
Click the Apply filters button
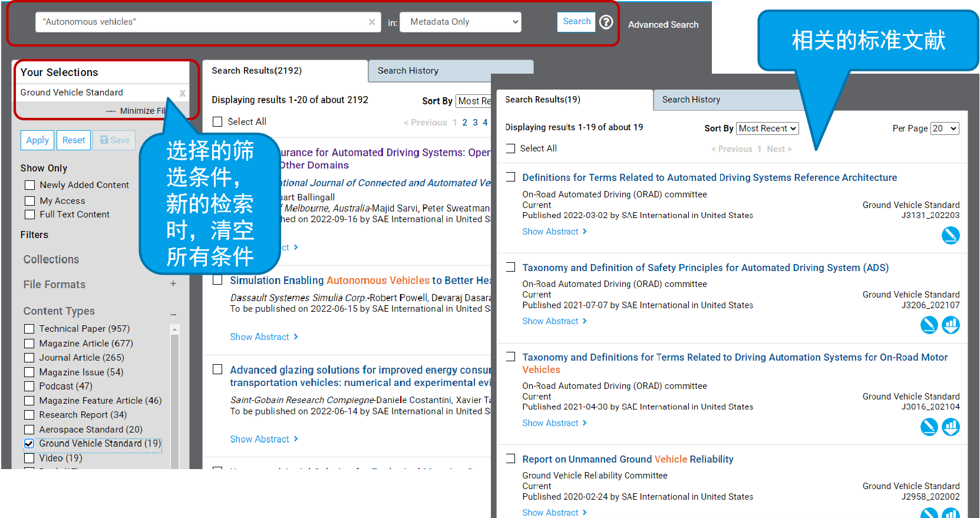pos(38,140)
